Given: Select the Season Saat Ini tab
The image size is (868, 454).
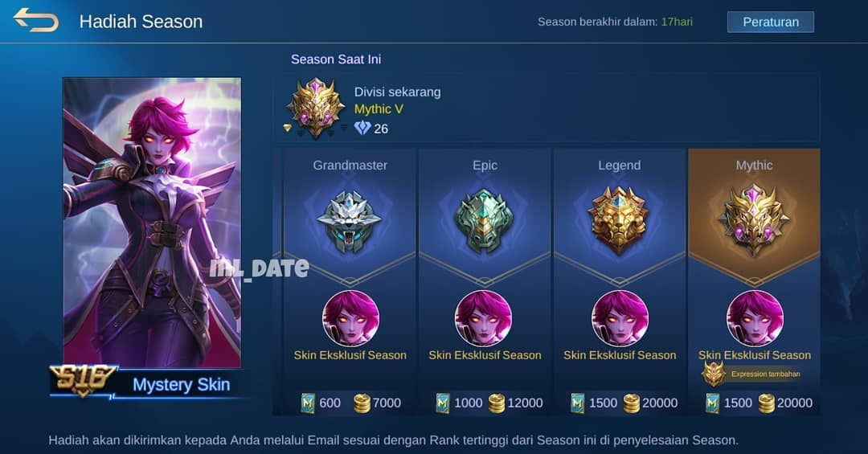Looking at the screenshot, I should [x=336, y=59].
